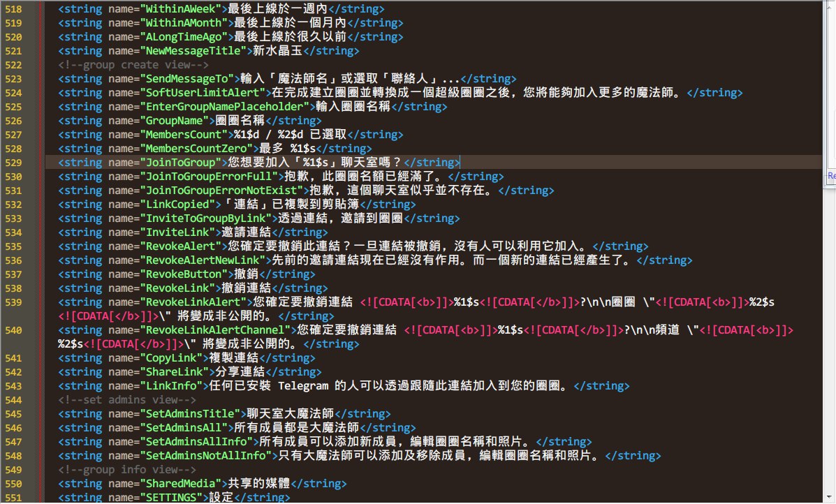
Task: Click the "JoinToGroup" attribute on highlighted line
Action: point(181,163)
